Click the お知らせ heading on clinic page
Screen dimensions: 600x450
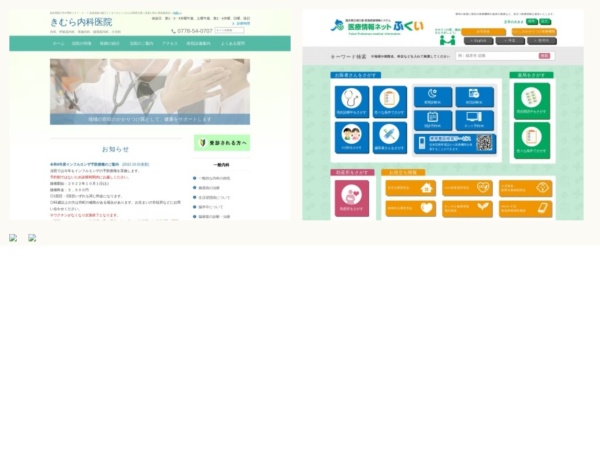[x=115, y=149]
